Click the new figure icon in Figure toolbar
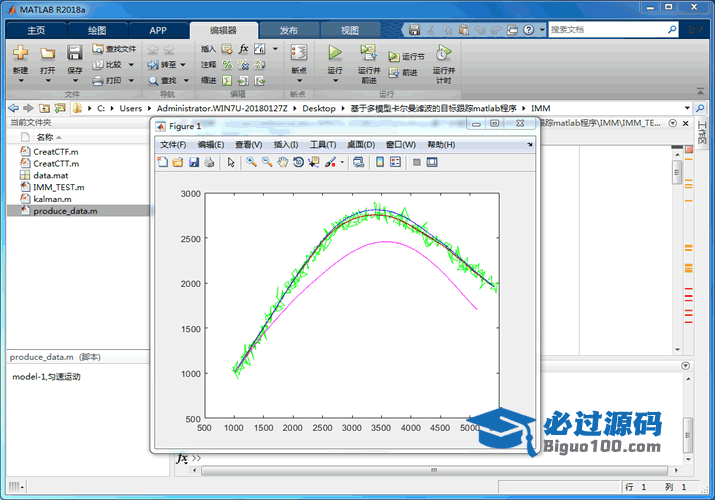The width and height of the screenshot is (715, 500). coord(163,162)
